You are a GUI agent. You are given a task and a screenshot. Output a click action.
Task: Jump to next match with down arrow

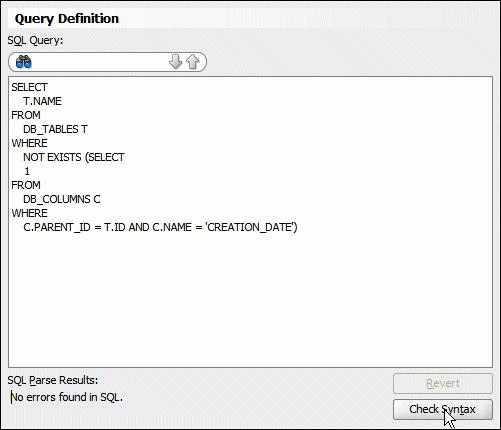175,62
